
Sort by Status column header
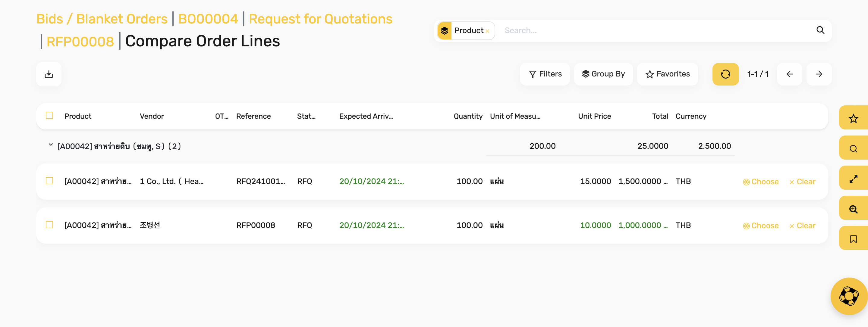click(306, 116)
